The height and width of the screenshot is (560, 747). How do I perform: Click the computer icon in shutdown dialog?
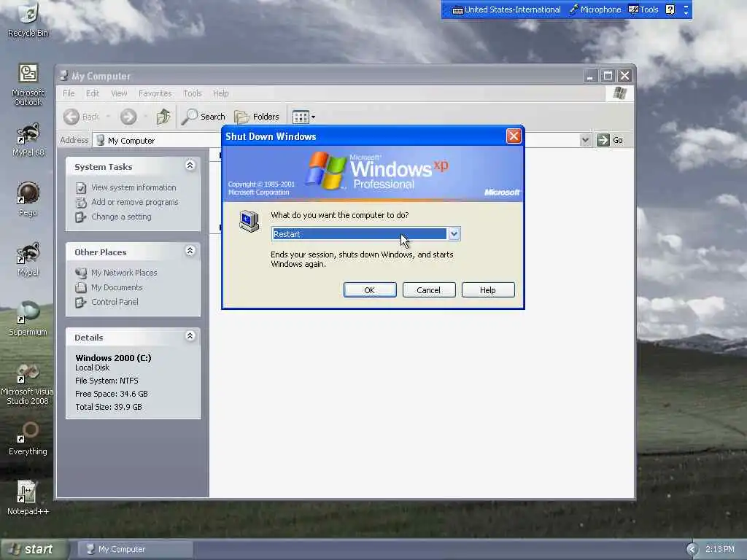[x=249, y=222]
